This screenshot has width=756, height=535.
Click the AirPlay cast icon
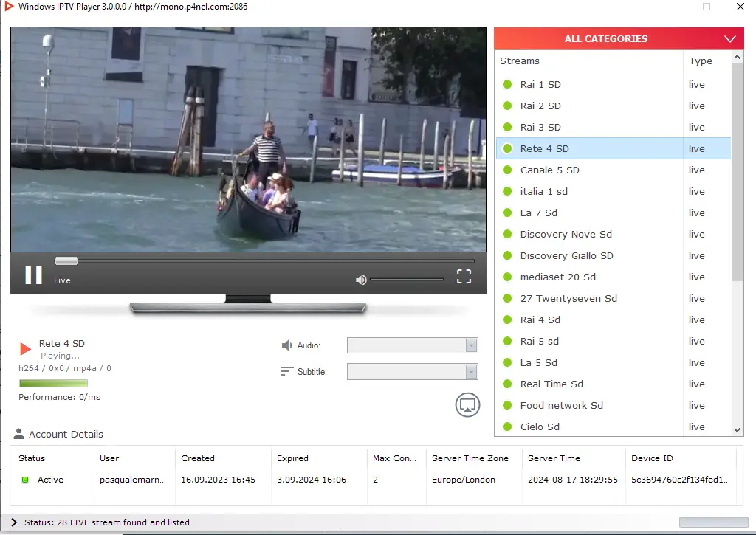(x=467, y=405)
